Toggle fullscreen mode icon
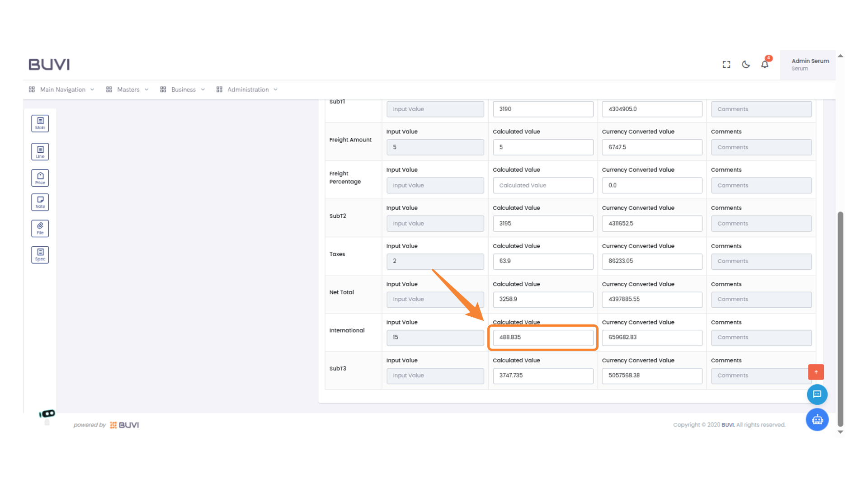Image resolution: width=868 pixels, height=488 pixels. 726,65
